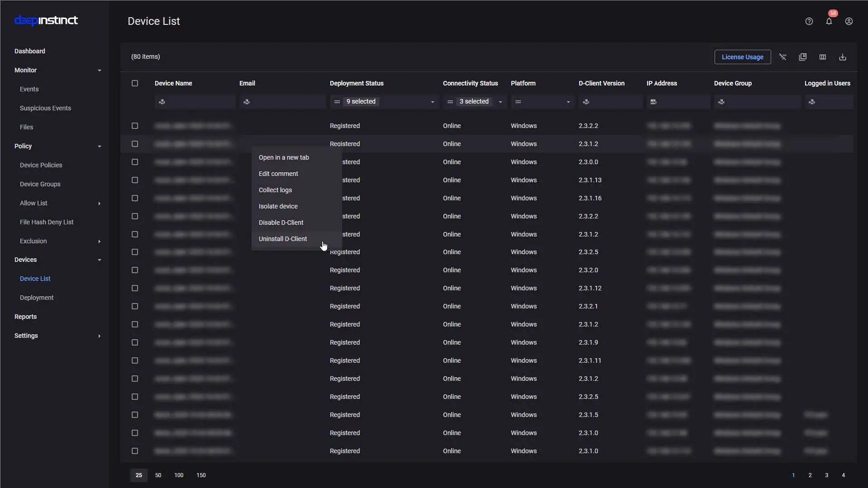Screen dimensions: 868x488
Task: Toggle the select-all checkbox in the header
Action: click(x=135, y=83)
